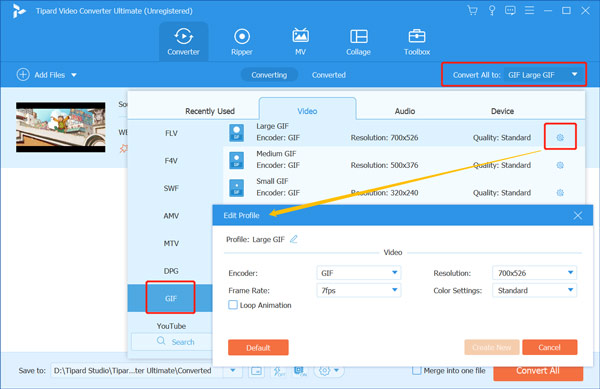Rename profile with the pencil icon
This screenshot has width=600, height=389.
pos(293,239)
